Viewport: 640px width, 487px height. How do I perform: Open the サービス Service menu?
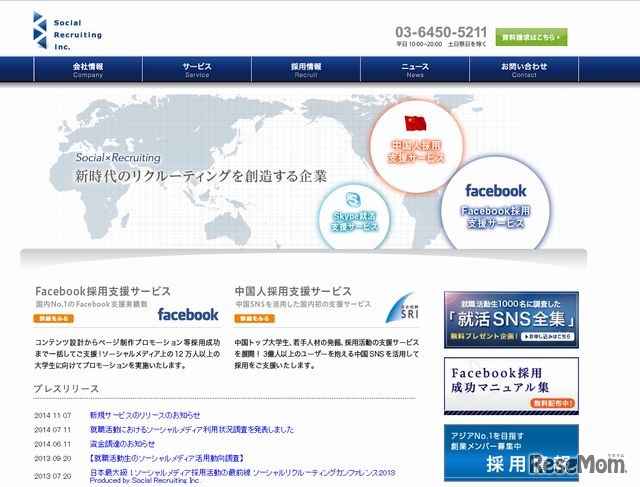[x=197, y=70]
